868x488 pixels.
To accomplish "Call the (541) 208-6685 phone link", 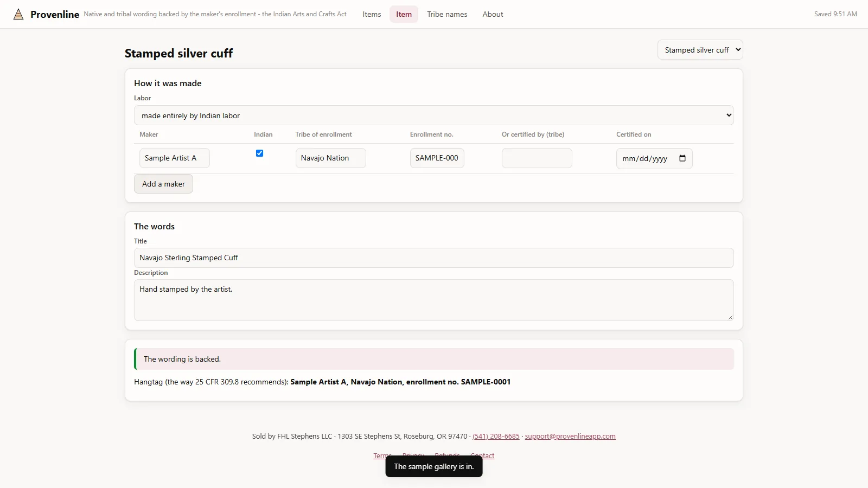I will [x=496, y=436].
